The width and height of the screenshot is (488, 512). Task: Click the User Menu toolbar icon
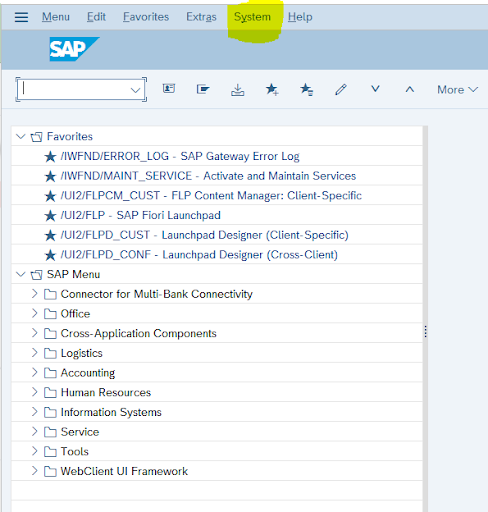(x=169, y=89)
